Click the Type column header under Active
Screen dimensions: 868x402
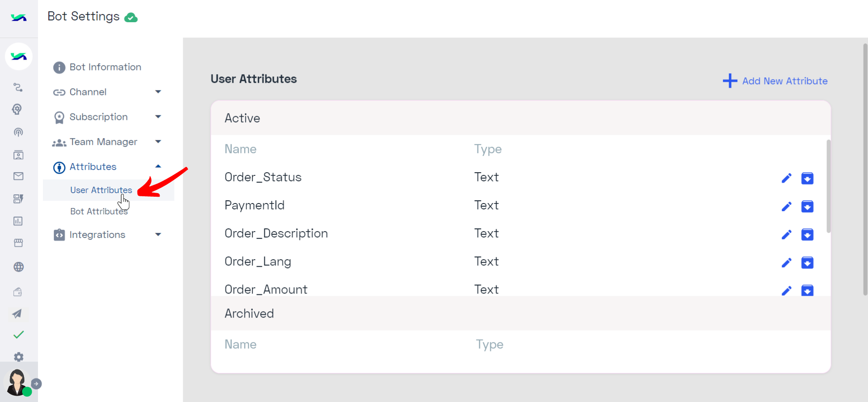pyautogui.click(x=488, y=149)
